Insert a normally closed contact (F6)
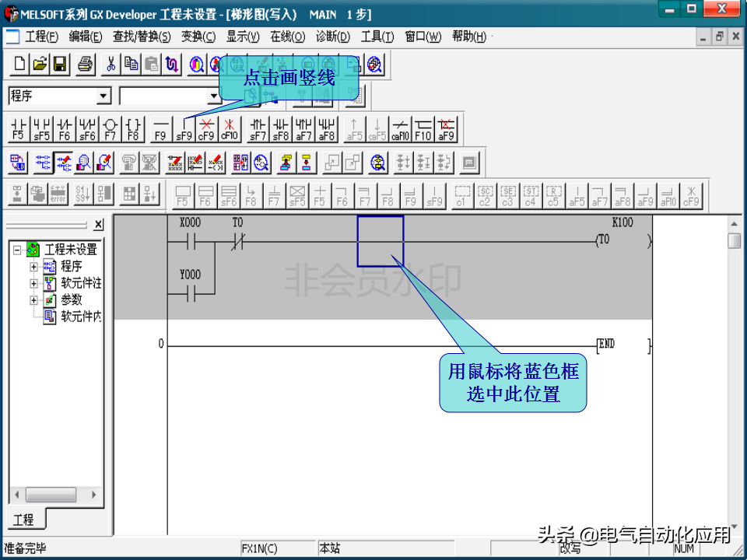 pyautogui.click(x=65, y=129)
